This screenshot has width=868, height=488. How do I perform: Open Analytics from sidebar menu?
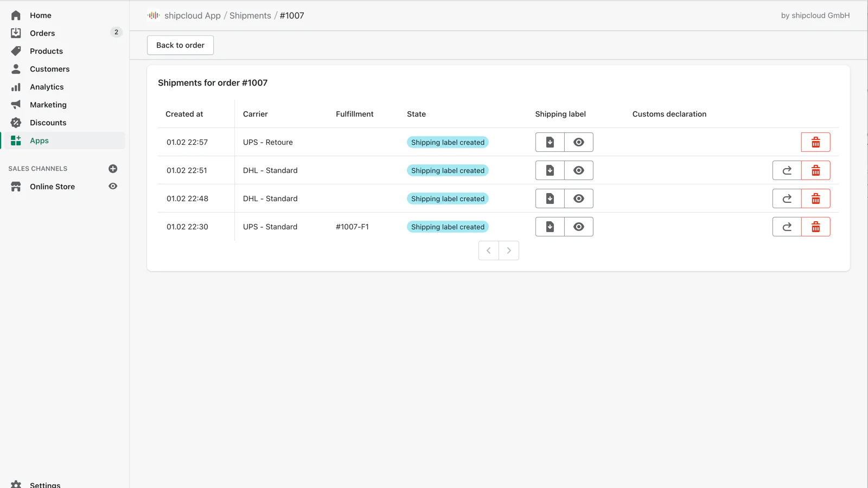pos(47,87)
